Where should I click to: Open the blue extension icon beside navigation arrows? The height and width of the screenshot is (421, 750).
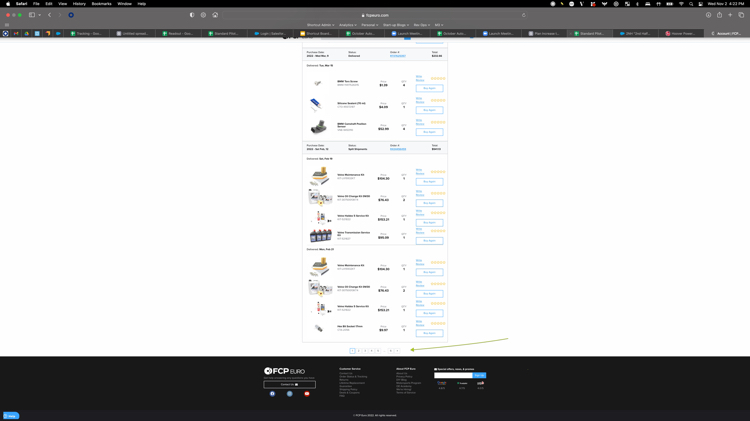(71, 15)
